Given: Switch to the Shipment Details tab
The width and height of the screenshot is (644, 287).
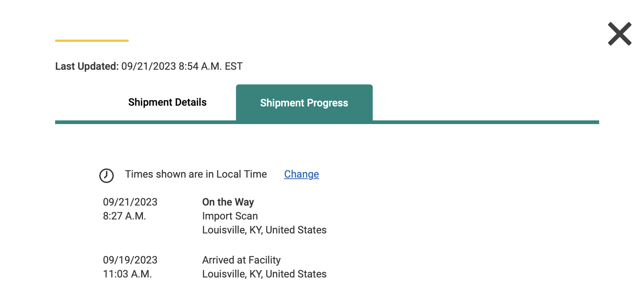Looking at the screenshot, I should tap(167, 102).
